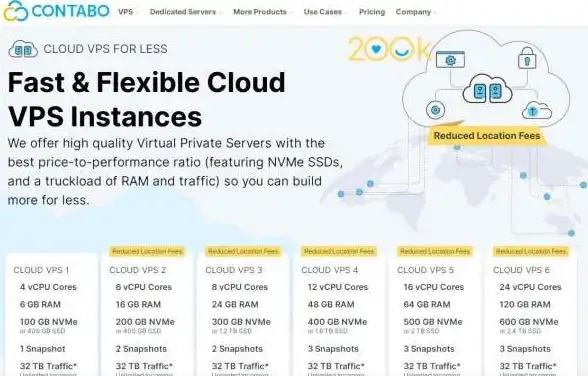This screenshot has height=376, width=588.
Task: Click Reduced Location Fees badge above VPS 6
Action: (x=531, y=251)
